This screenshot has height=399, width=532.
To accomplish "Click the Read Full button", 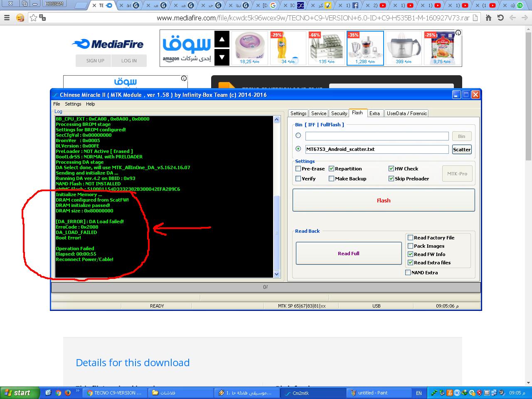I will 348,254.
